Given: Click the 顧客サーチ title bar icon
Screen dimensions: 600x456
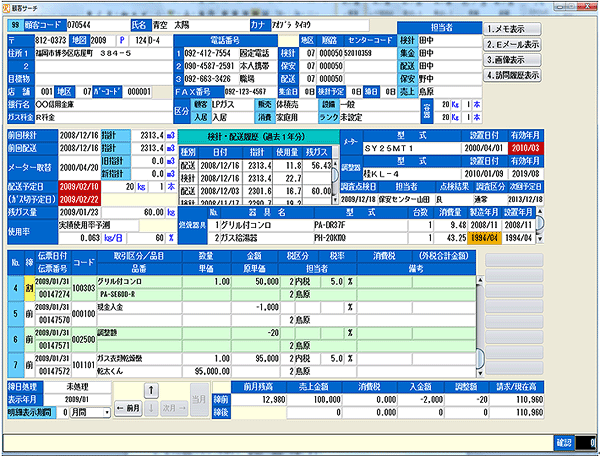Looking at the screenshot, I should tap(6, 8).
